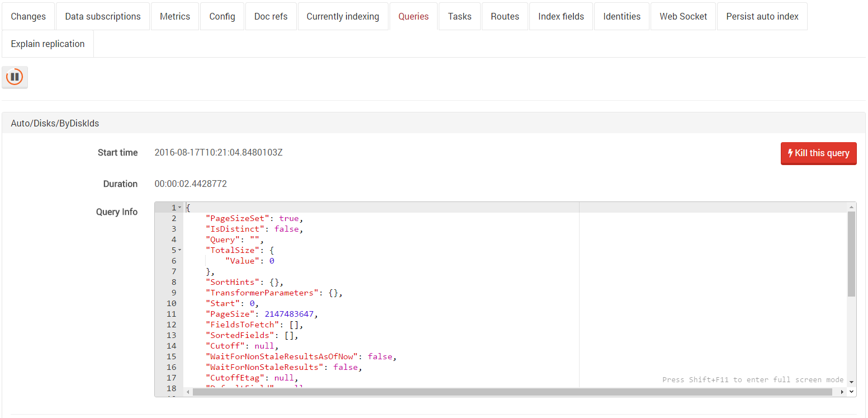Open the Routes tab
Viewport: 868px width, 418px height.
click(x=505, y=16)
